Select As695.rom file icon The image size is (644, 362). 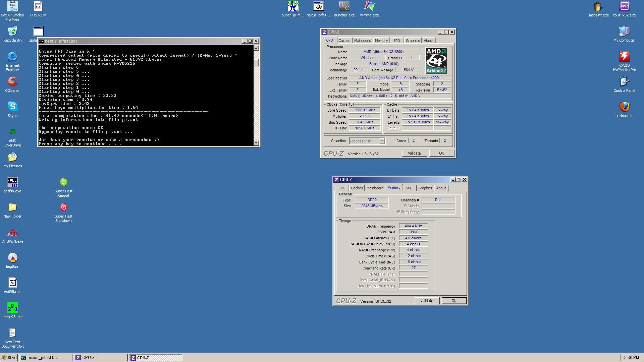tap(12, 286)
